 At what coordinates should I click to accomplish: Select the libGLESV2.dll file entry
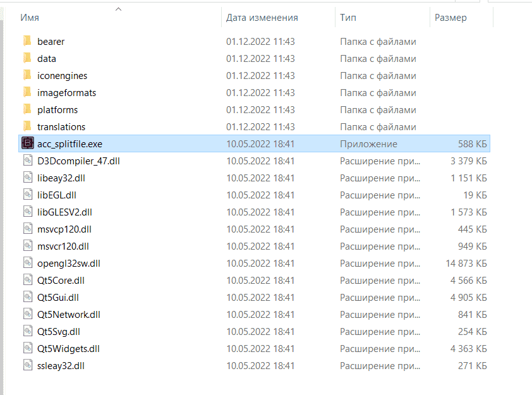(x=254, y=212)
